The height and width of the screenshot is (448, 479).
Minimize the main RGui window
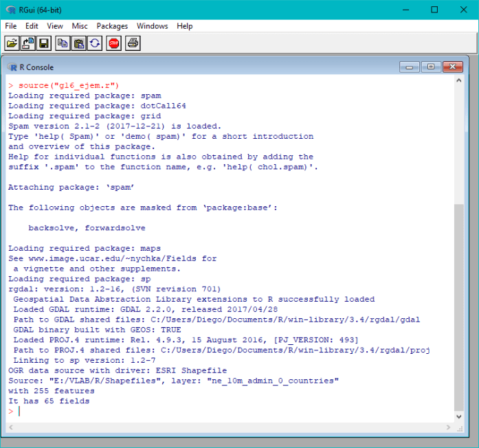(x=405, y=10)
